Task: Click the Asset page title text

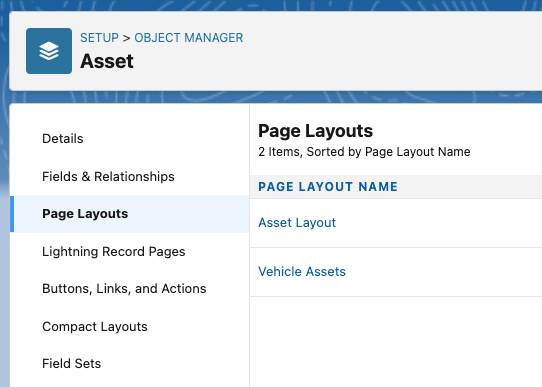Action: click(x=106, y=61)
